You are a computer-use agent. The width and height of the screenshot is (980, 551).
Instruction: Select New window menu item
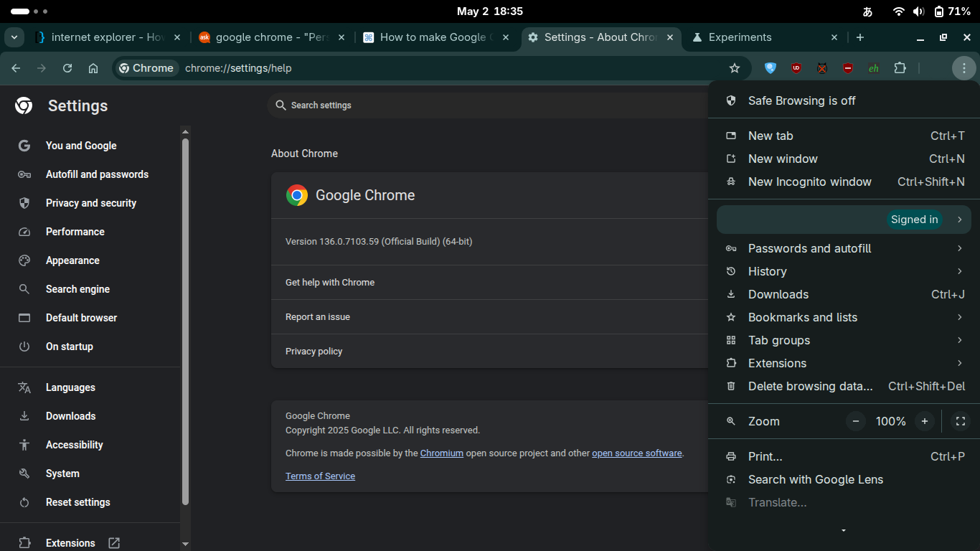844,159
